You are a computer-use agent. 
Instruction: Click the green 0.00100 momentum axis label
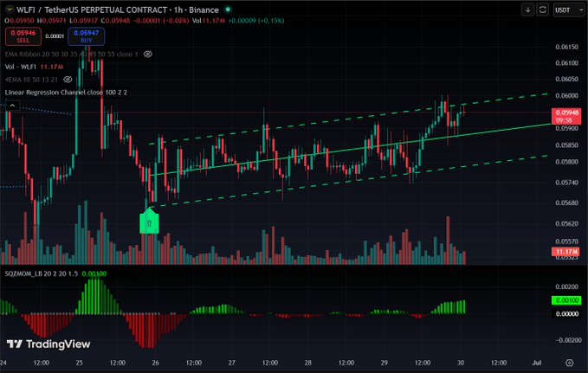pos(566,300)
